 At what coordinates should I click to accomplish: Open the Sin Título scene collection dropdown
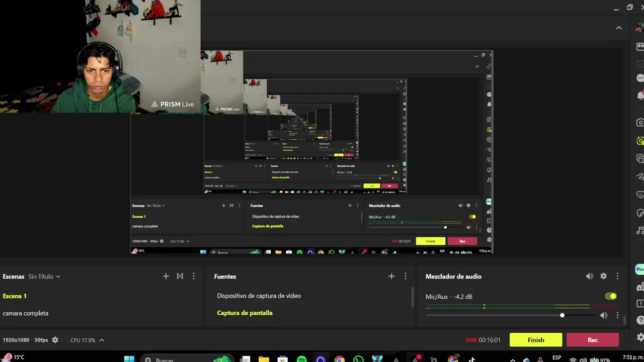coord(44,277)
